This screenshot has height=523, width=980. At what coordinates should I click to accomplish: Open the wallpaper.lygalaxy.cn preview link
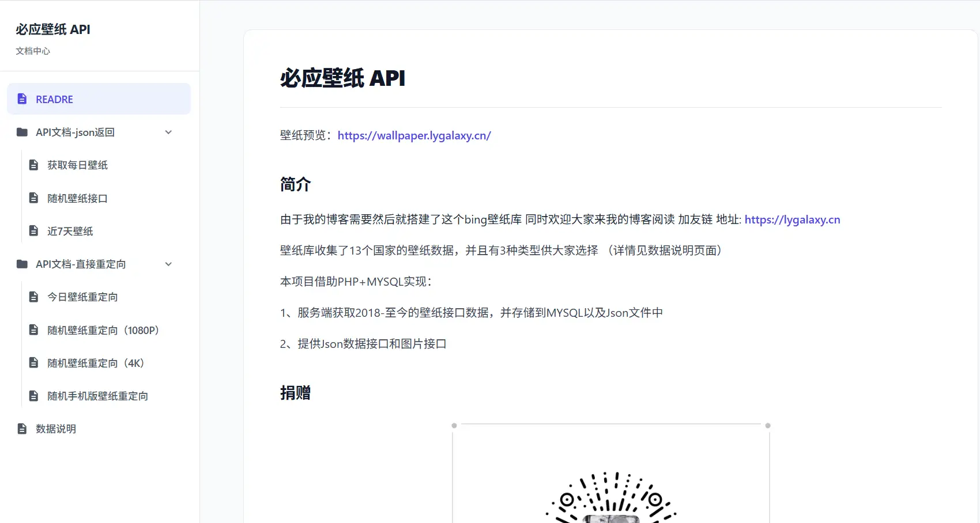pos(414,135)
